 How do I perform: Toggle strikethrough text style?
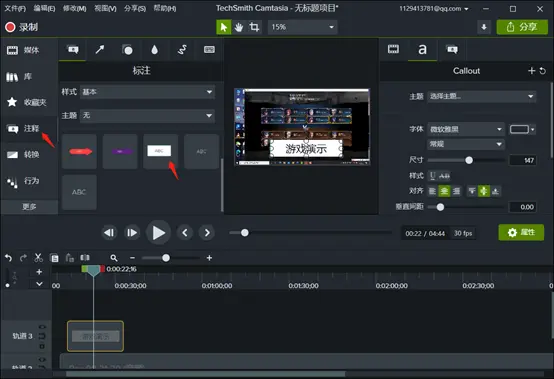tap(444, 176)
